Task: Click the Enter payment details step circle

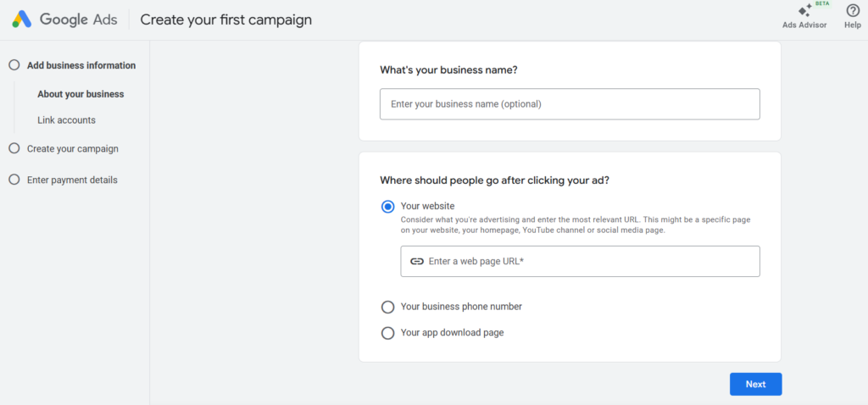Action: point(14,180)
